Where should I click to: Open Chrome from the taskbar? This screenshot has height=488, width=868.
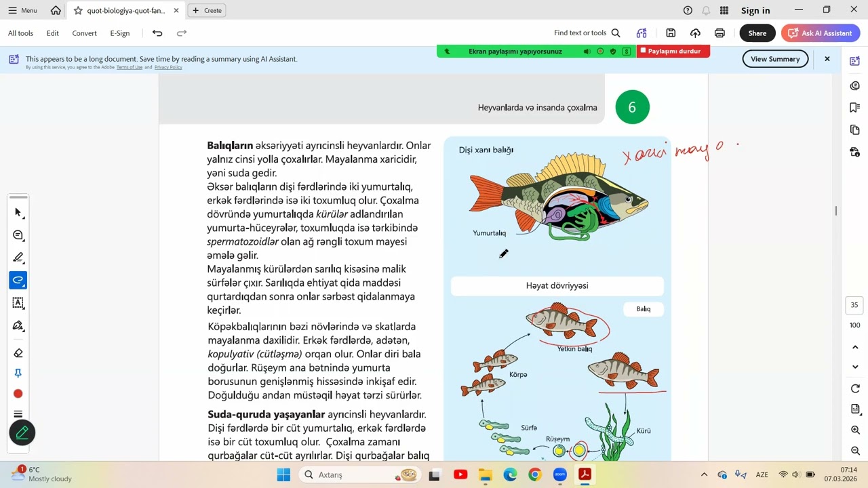tap(535, 474)
